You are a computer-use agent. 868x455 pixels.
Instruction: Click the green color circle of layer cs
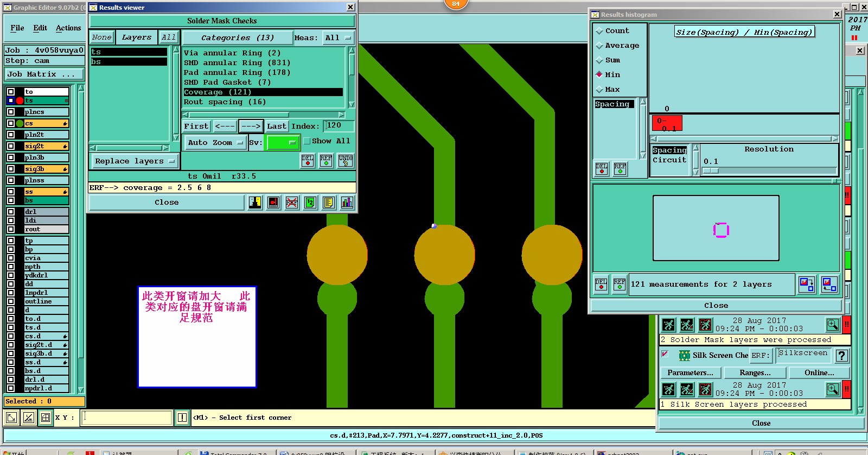coord(20,123)
